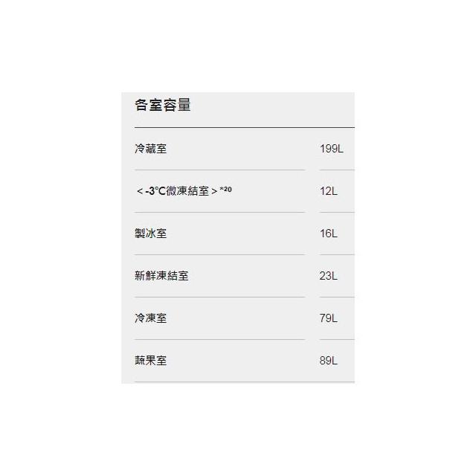476x476 pixels.
Task: Select the 蔬果室 row label
Action: pos(151,361)
